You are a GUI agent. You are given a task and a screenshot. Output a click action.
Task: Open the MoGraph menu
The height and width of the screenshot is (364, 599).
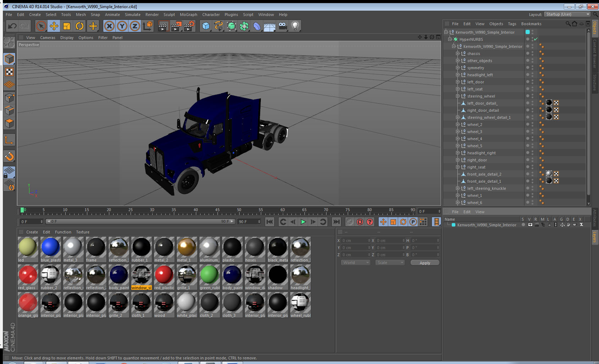(x=188, y=15)
